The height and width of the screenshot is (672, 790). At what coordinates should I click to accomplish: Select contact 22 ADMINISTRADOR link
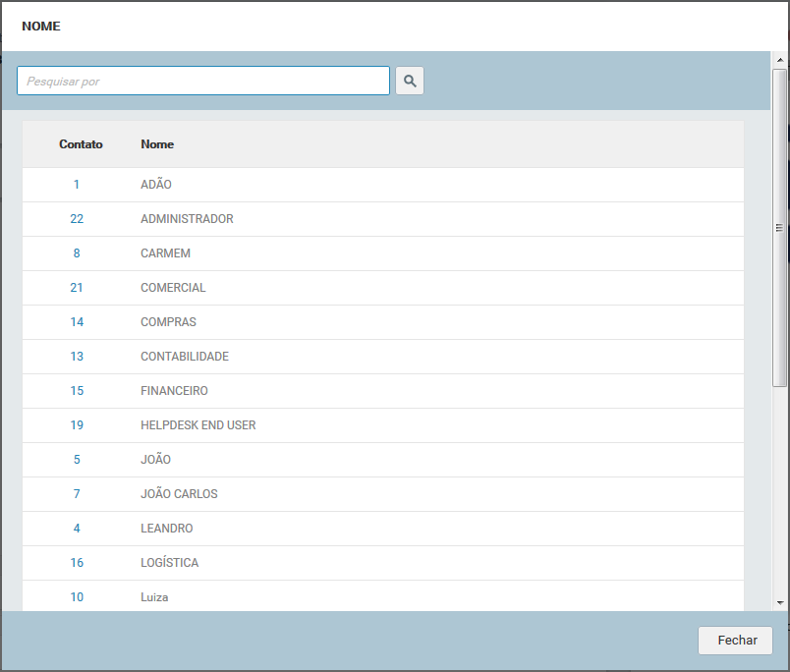point(77,219)
